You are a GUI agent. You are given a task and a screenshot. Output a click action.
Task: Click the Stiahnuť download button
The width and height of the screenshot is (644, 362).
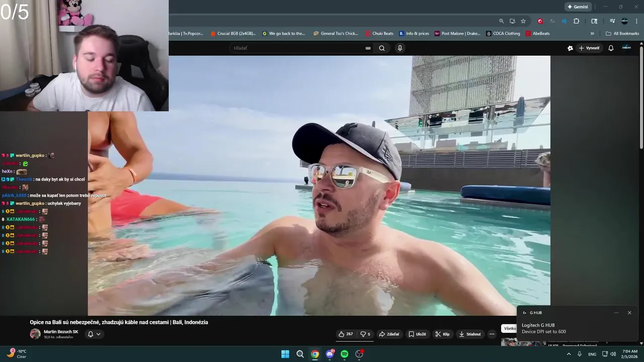coord(470,334)
